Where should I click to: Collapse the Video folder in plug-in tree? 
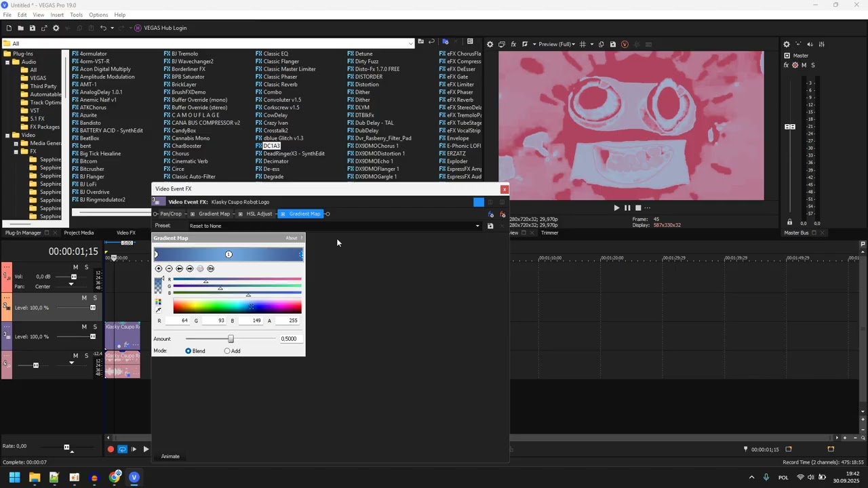coord(7,135)
